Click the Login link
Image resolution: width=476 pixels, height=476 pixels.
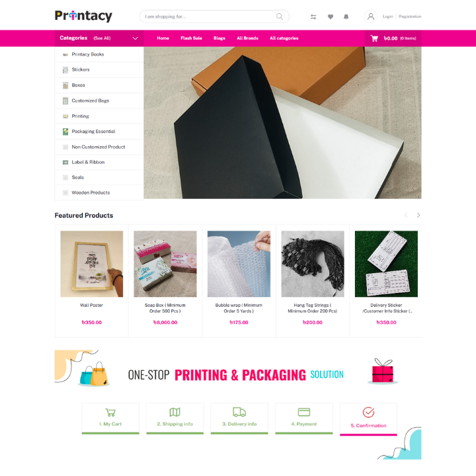387,17
